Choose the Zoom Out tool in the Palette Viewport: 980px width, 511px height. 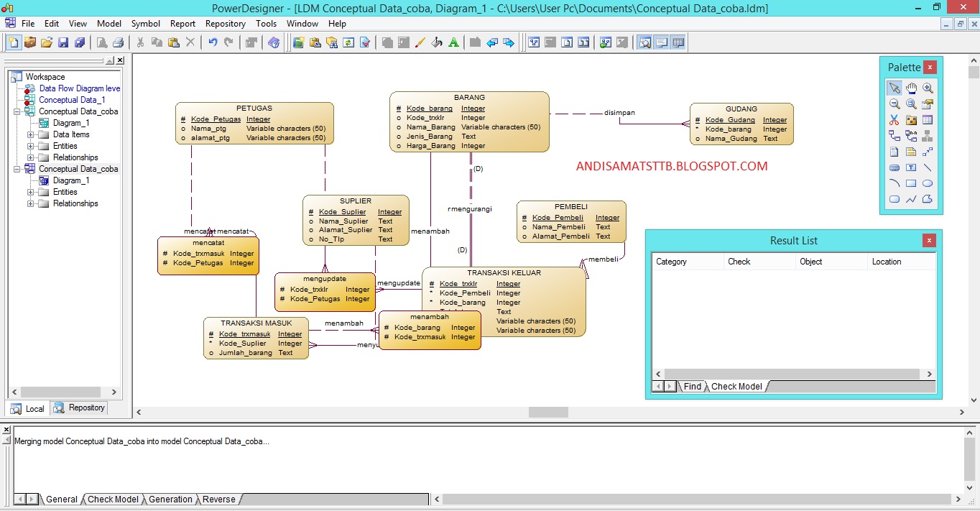[895, 103]
